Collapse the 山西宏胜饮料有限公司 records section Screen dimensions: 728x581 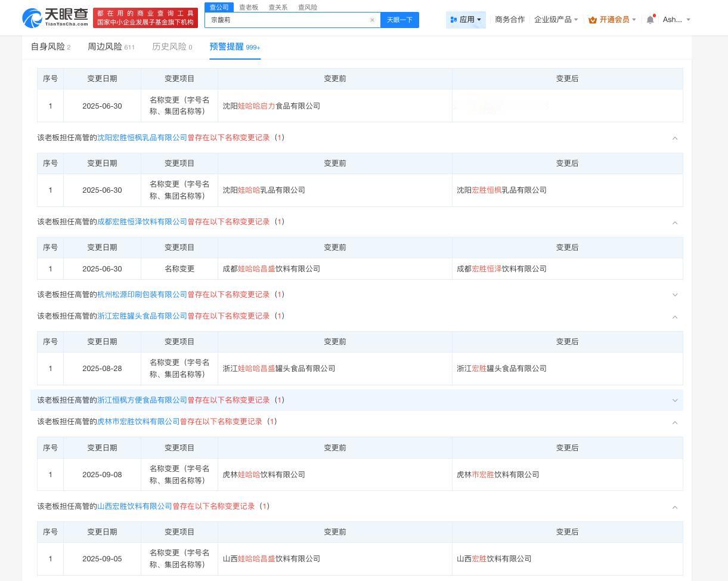click(675, 507)
